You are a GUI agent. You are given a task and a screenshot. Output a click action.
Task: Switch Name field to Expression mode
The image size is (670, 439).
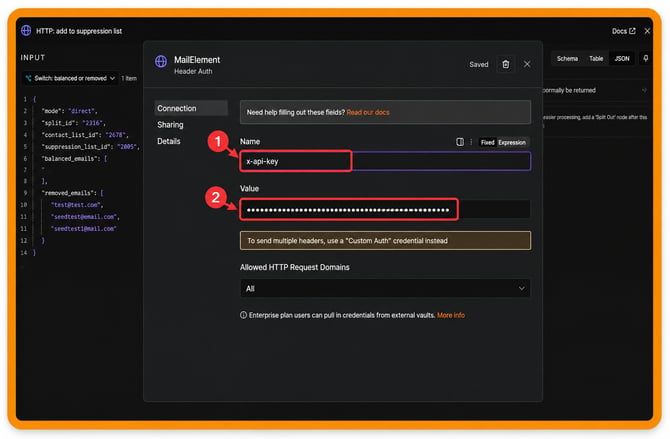click(x=512, y=142)
